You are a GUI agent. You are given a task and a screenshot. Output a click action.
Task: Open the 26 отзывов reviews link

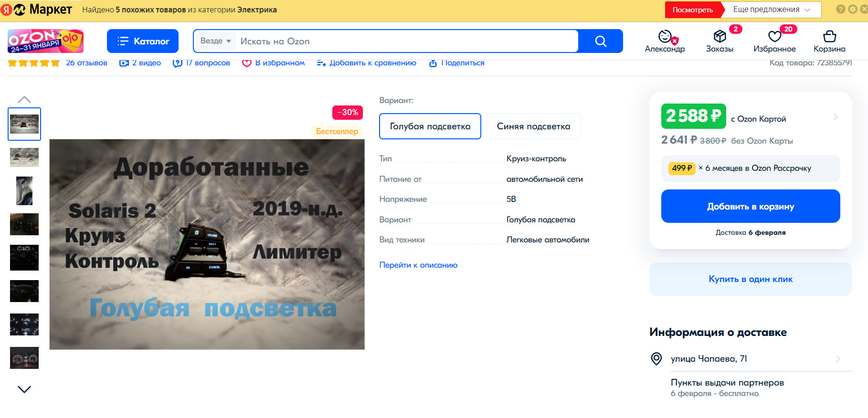click(86, 63)
